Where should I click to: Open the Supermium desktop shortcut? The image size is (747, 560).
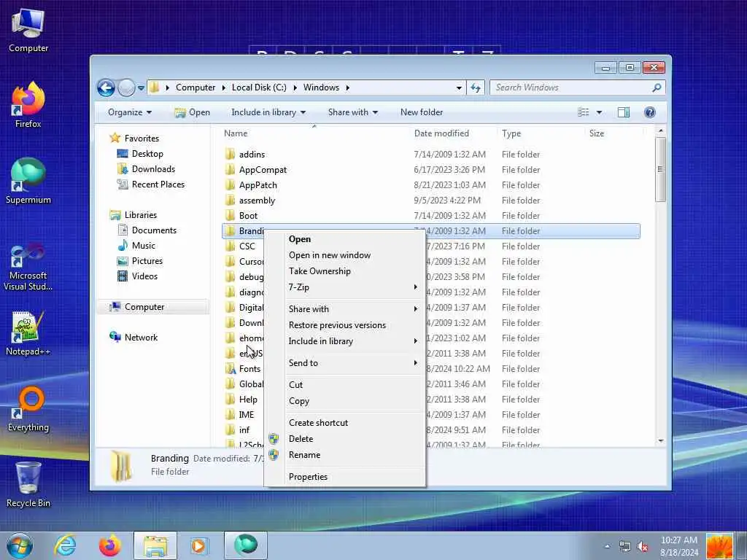click(28, 182)
